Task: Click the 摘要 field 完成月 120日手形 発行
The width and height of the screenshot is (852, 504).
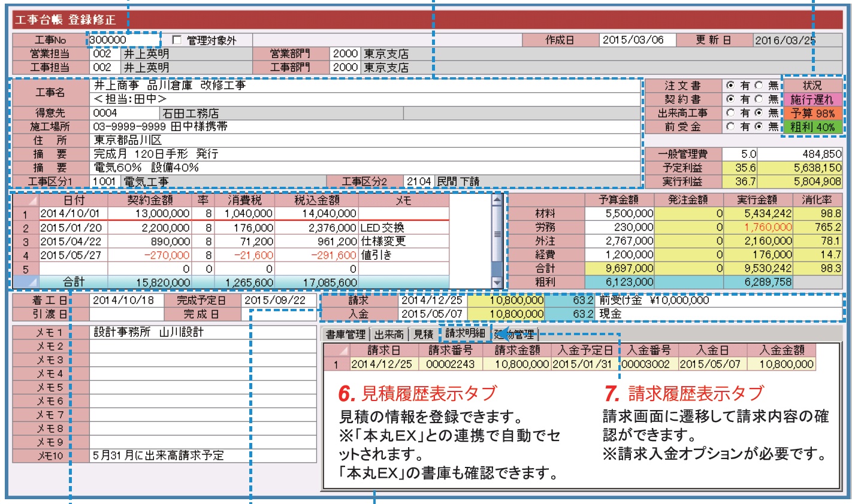Action: pyautogui.click(x=365, y=154)
